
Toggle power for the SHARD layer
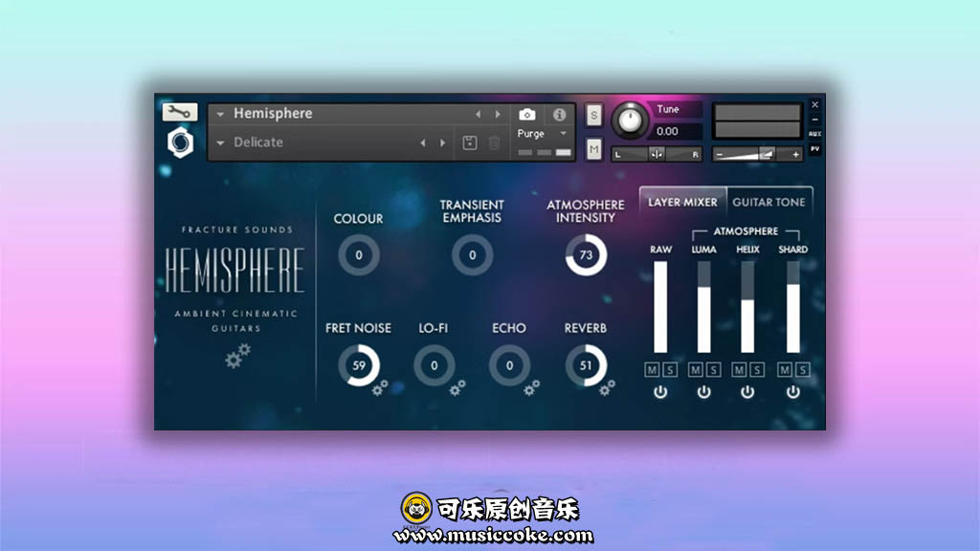(793, 391)
